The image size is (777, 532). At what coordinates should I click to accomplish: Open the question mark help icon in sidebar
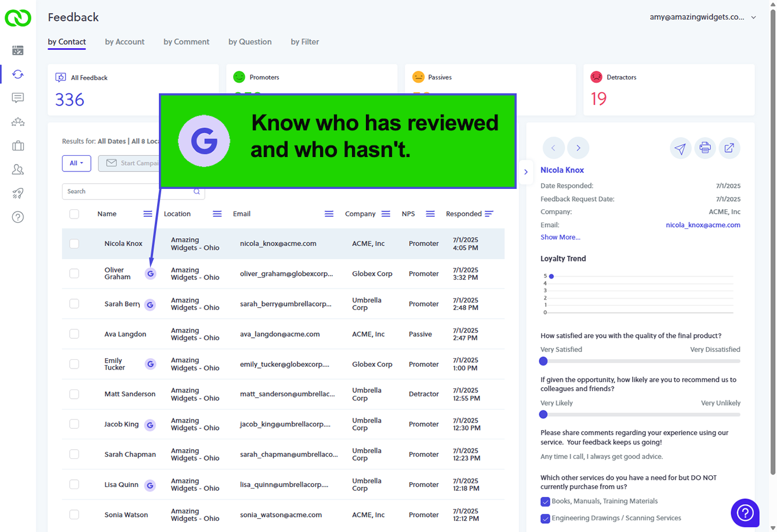[18, 217]
